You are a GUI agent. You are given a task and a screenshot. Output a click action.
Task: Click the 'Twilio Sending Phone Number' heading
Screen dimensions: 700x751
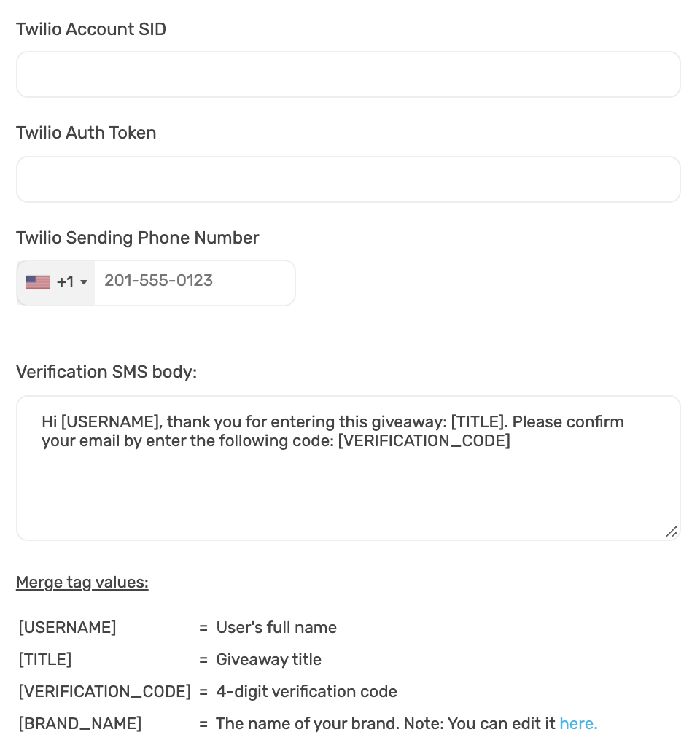(x=137, y=238)
